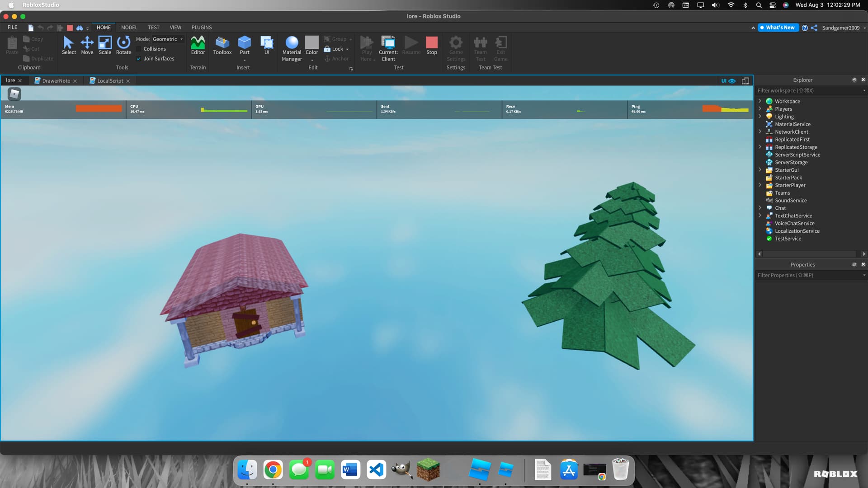This screenshot has height=488, width=868.
Task: Expand the StarterPlayer node
Action: (x=760, y=185)
